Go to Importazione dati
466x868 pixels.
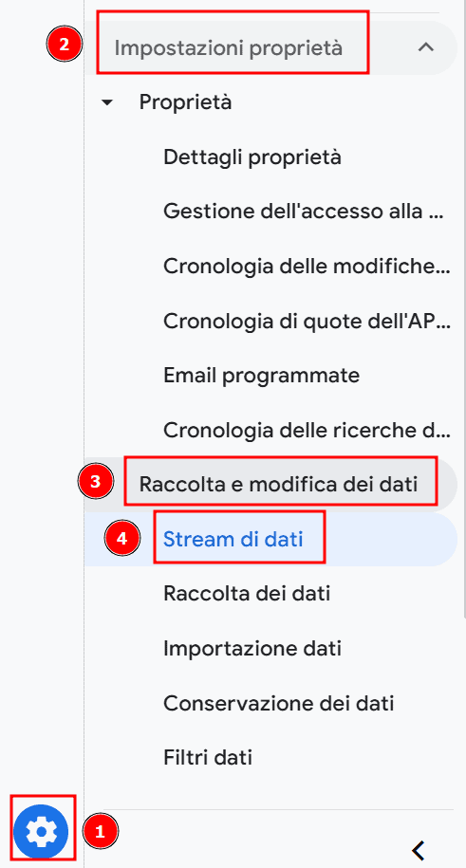tap(252, 648)
